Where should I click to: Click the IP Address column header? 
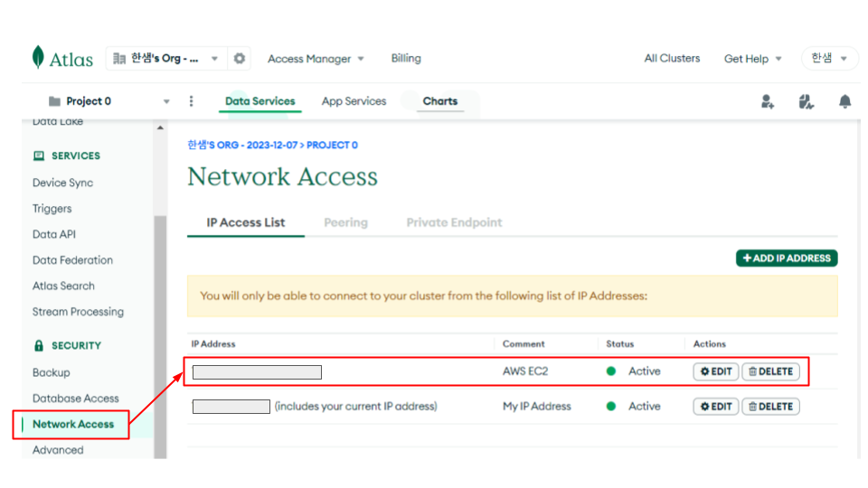(x=213, y=344)
